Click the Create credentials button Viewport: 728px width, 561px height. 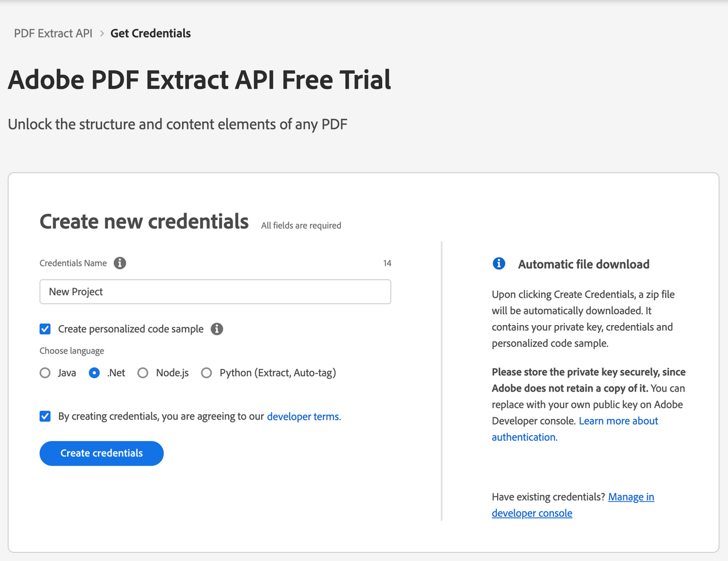tap(102, 454)
